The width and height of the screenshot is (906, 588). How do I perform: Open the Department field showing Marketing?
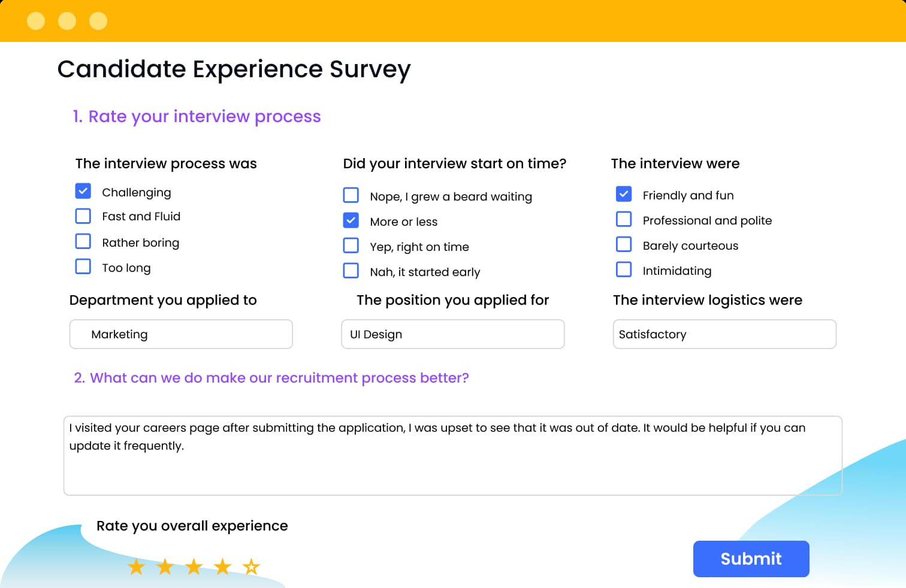(x=181, y=334)
